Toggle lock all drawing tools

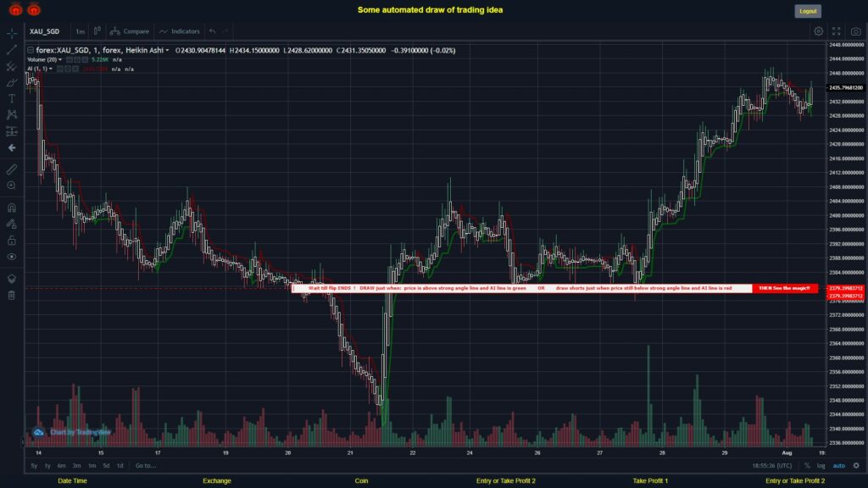12,241
